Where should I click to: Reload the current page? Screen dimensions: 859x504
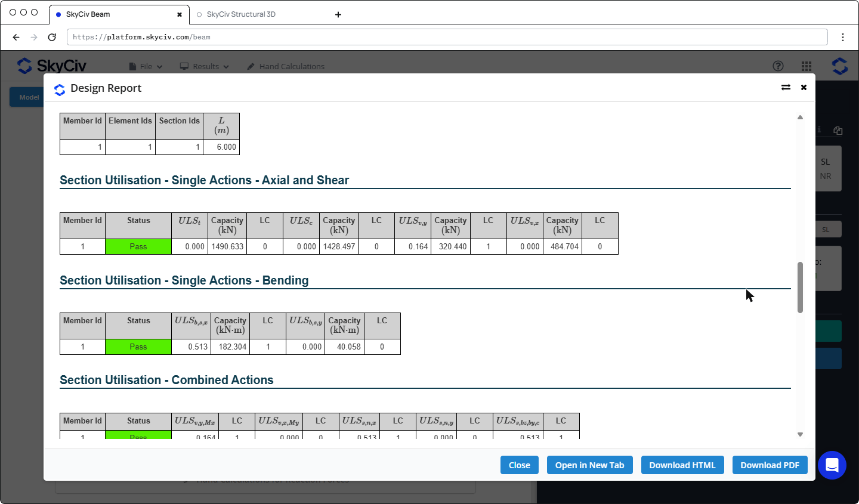[52, 37]
